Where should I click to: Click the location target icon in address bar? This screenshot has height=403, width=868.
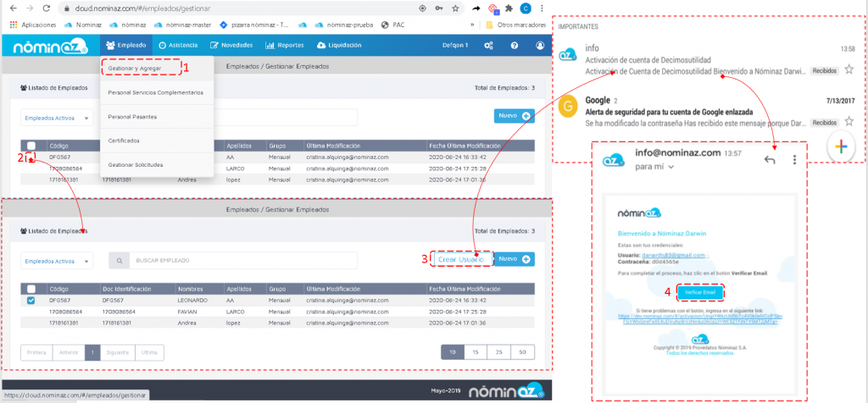[x=423, y=8]
